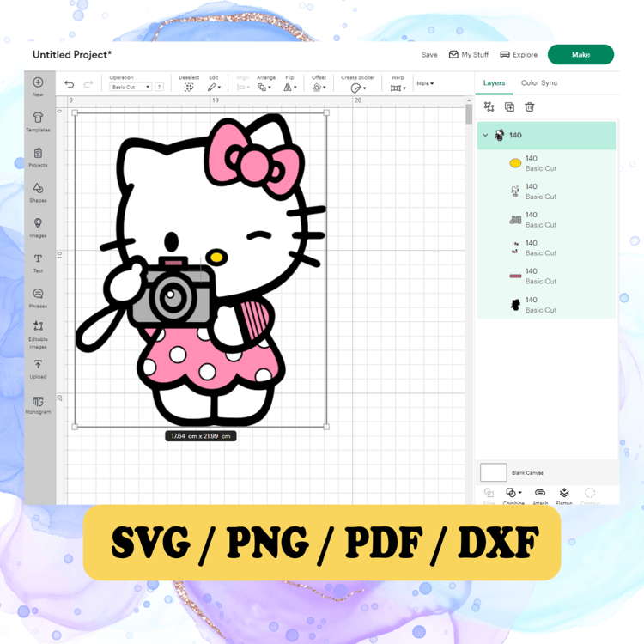
Task: Expand the More toolbar menu
Action: coord(425,83)
